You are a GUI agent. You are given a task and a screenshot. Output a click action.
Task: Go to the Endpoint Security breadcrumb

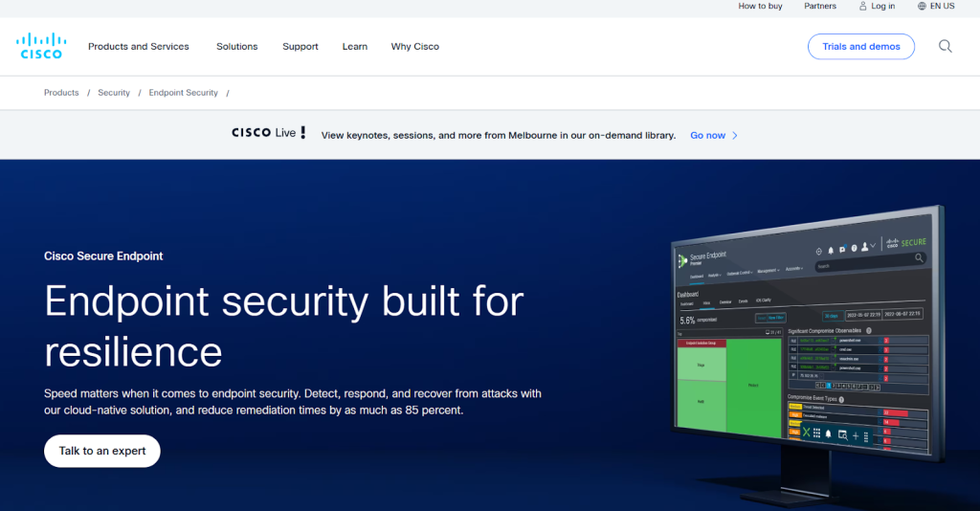click(x=183, y=93)
